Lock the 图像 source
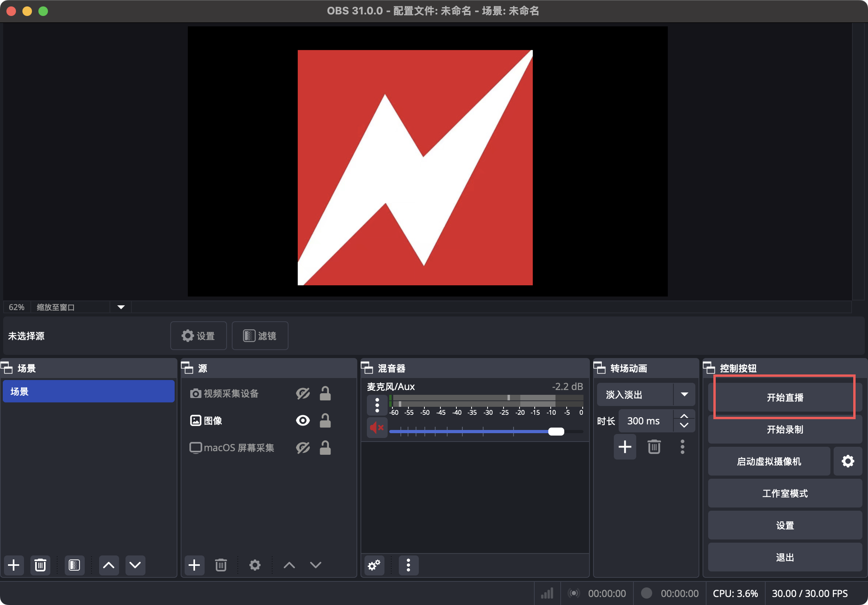Image resolution: width=868 pixels, height=605 pixels. [x=325, y=421]
